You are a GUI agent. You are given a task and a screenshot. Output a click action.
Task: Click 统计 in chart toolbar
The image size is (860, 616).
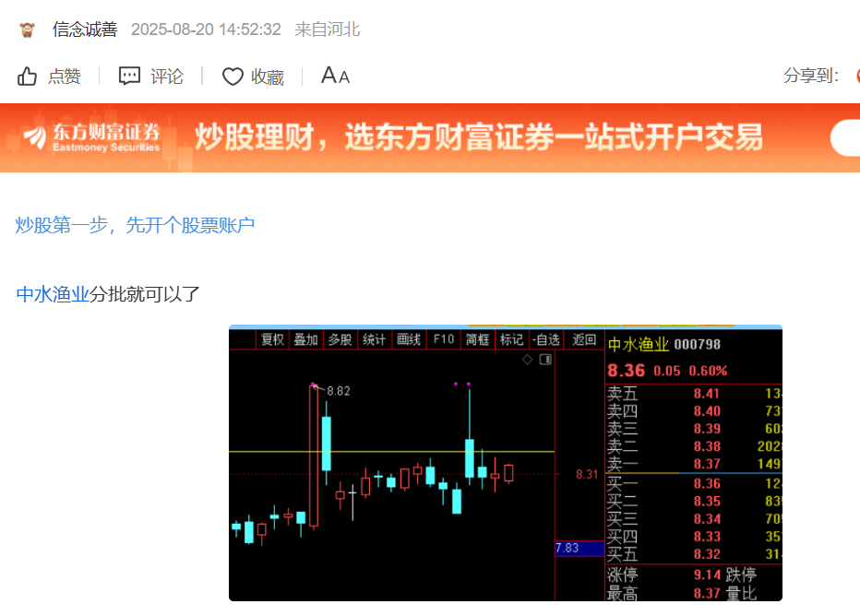tap(374, 339)
